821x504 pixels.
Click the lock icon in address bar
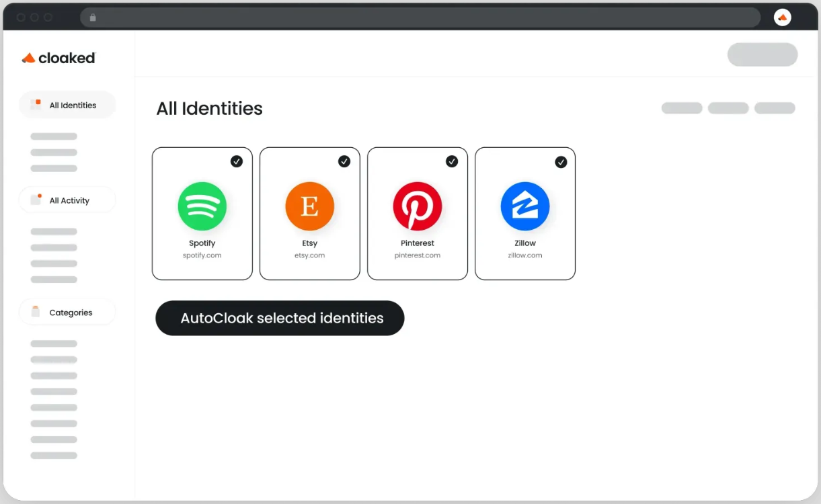93,17
